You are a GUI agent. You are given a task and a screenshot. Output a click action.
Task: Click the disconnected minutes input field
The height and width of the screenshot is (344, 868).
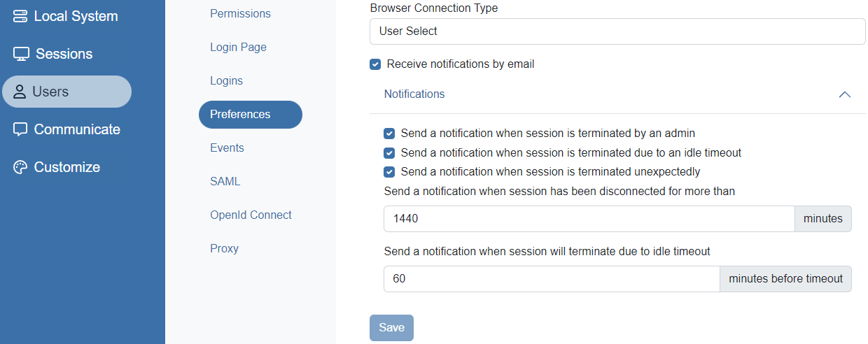(589, 219)
